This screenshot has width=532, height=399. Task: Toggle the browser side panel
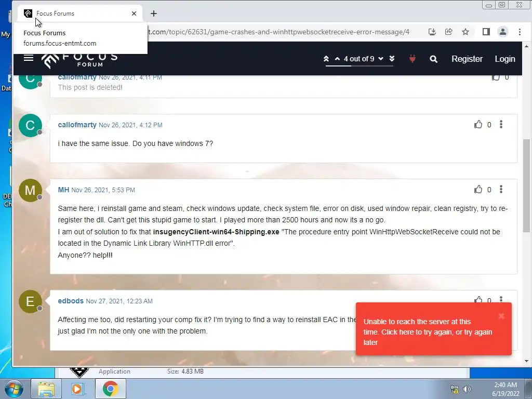tap(486, 32)
